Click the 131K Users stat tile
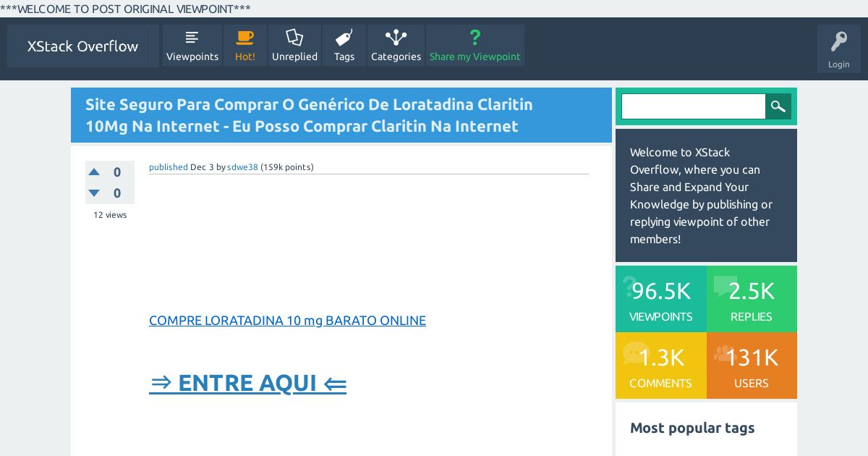This screenshot has width=868, height=456. pyautogui.click(x=752, y=366)
